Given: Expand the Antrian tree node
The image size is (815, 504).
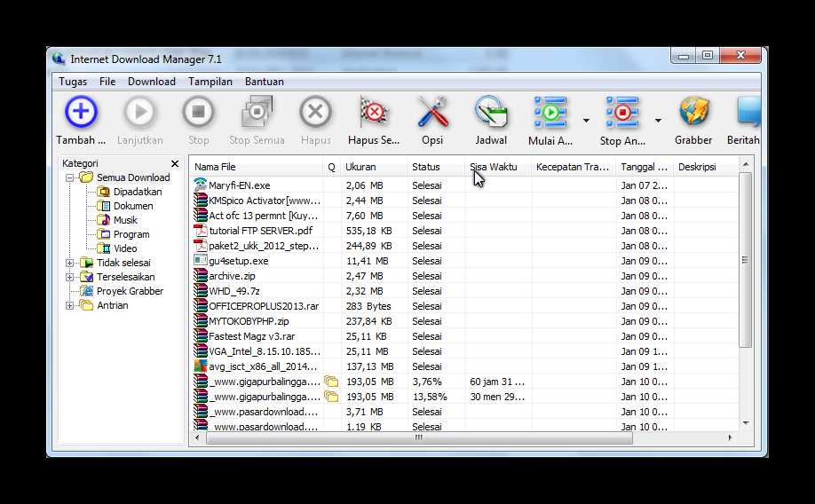Looking at the screenshot, I should (x=69, y=305).
